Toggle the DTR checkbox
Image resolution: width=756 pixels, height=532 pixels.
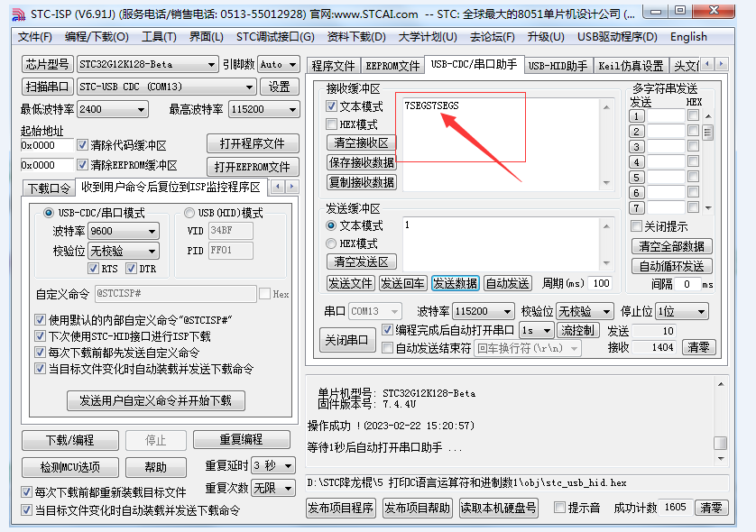click(131, 269)
